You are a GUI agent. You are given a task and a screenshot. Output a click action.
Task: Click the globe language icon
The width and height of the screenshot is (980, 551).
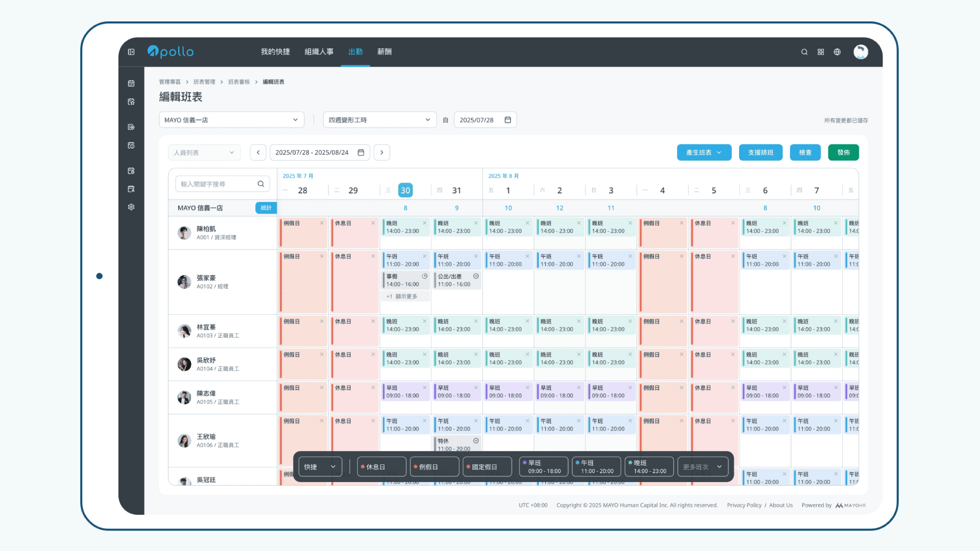click(837, 52)
